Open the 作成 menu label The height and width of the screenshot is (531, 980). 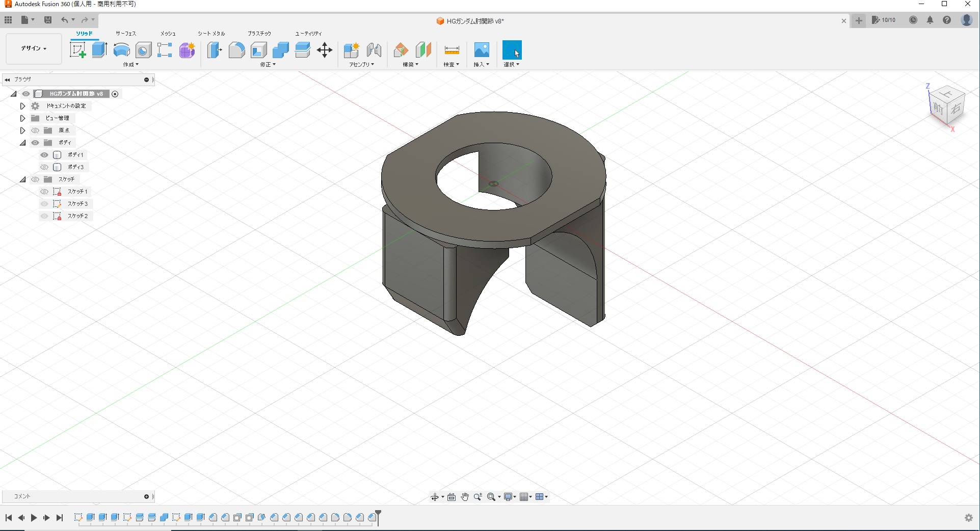[130, 65]
